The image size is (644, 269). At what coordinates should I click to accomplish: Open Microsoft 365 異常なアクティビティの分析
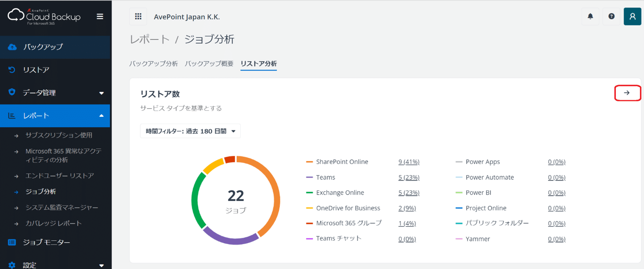(x=63, y=155)
